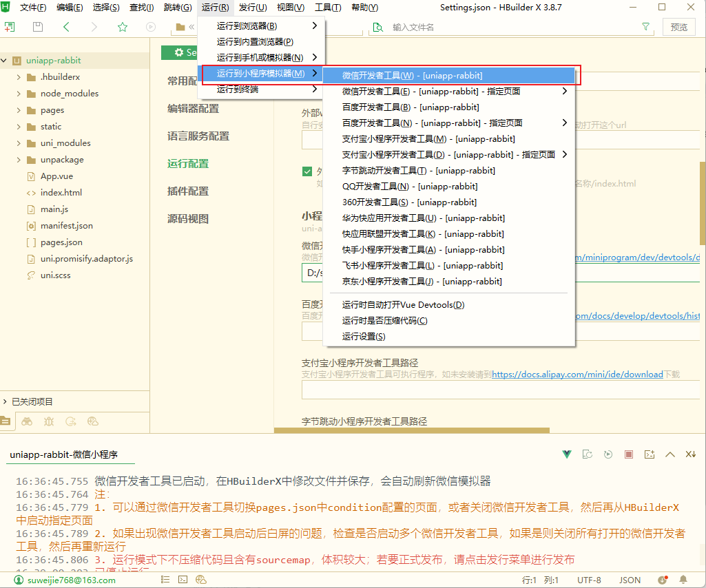Expand the .hbuilderx folder

[x=19, y=77]
